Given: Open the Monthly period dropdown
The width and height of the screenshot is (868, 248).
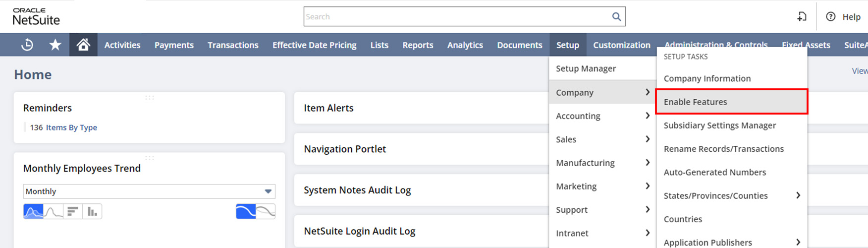Looking at the screenshot, I should coord(149,191).
